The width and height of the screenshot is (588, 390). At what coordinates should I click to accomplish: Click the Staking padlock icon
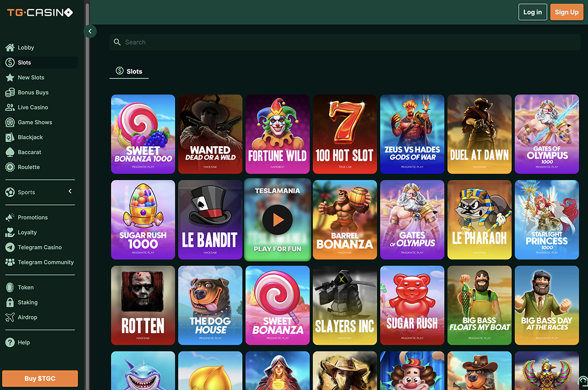[x=10, y=302]
